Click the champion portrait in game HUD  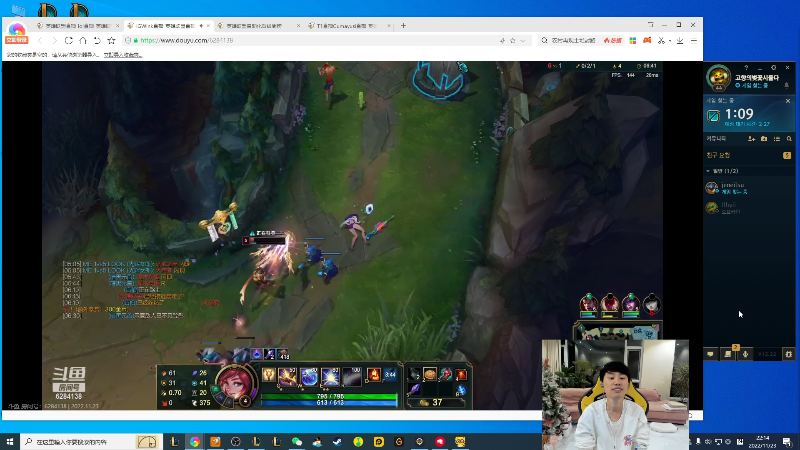pyautogui.click(x=235, y=384)
